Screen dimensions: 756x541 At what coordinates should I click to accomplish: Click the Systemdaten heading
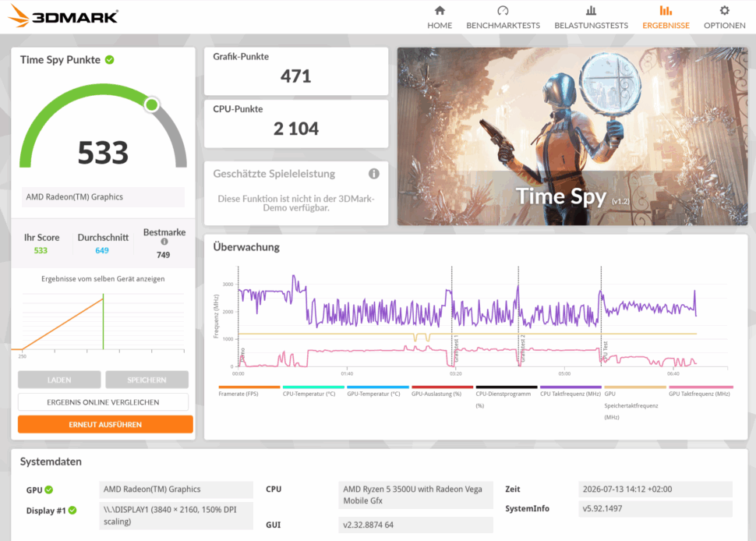click(x=51, y=462)
